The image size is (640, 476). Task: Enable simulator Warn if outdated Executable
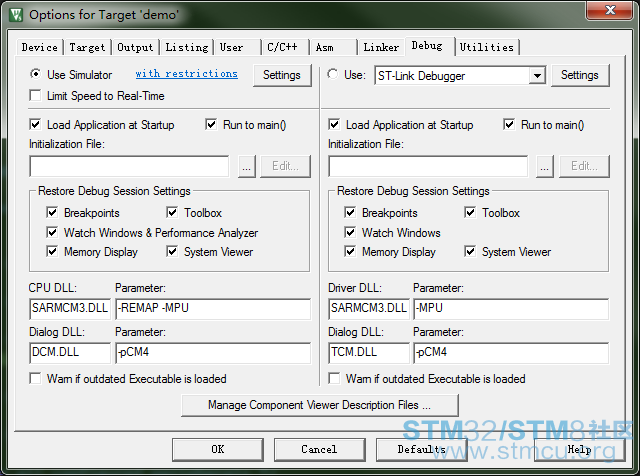[x=36, y=378]
